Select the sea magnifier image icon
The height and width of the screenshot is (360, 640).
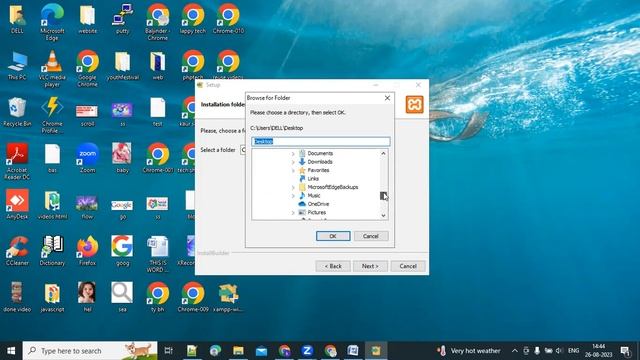click(122, 298)
